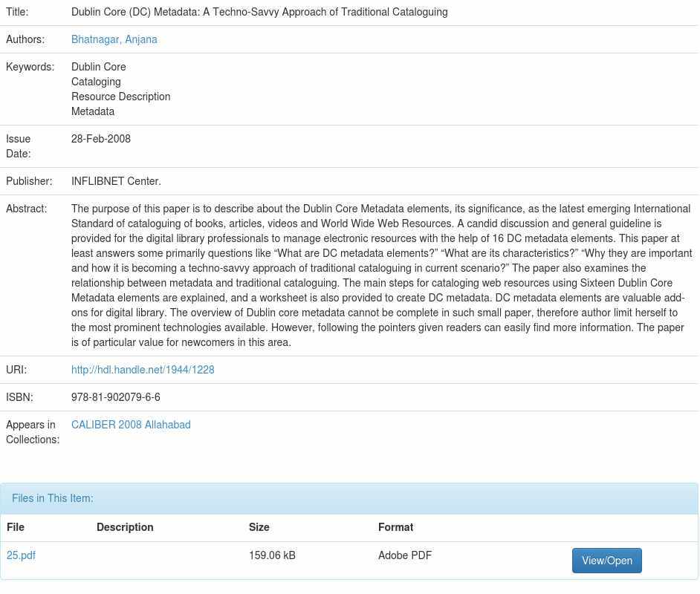Viewport: 700px width, 594px height.
Task: Click the Description column header
Action: [125, 527]
